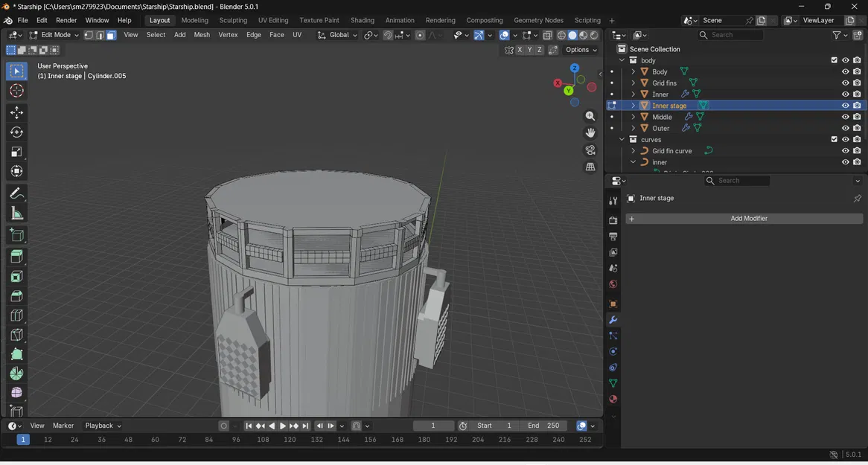Expand the curves collection
This screenshot has height=465, width=868.
coord(622,139)
